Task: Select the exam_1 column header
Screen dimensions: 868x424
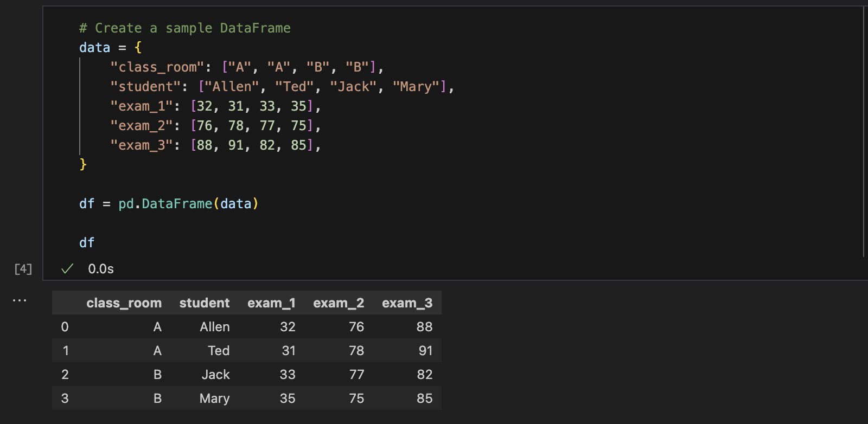Action: pos(271,303)
